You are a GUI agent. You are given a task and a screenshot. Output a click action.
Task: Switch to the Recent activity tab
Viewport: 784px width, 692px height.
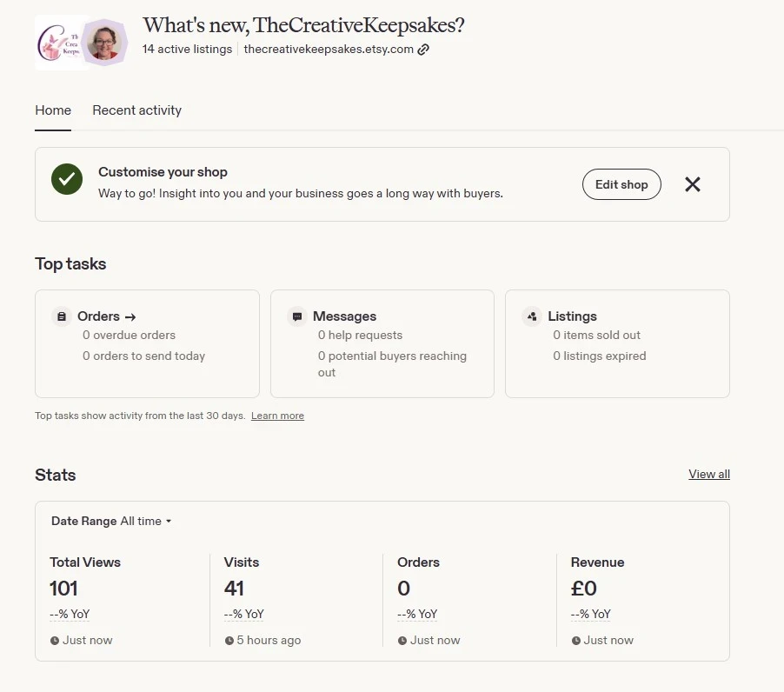tap(137, 110)
